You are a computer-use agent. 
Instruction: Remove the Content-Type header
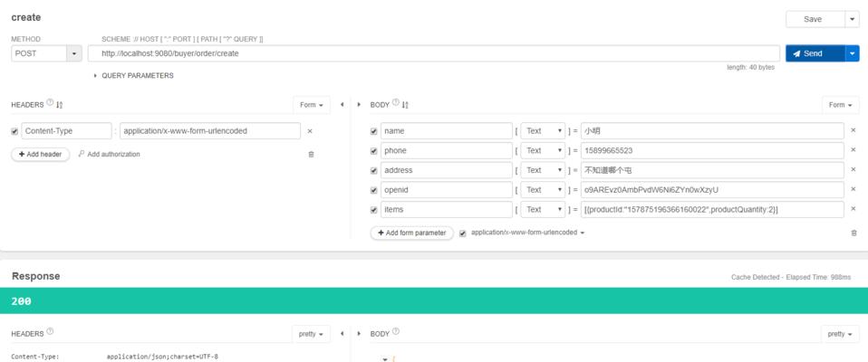pyautogui.click(x=310, y=131)
